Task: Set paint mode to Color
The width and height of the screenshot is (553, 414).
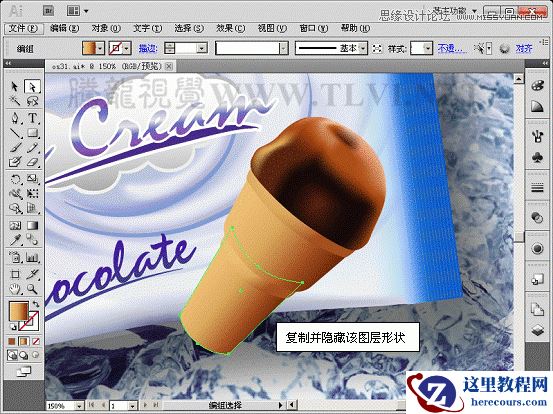Action: tap(12, 341)
